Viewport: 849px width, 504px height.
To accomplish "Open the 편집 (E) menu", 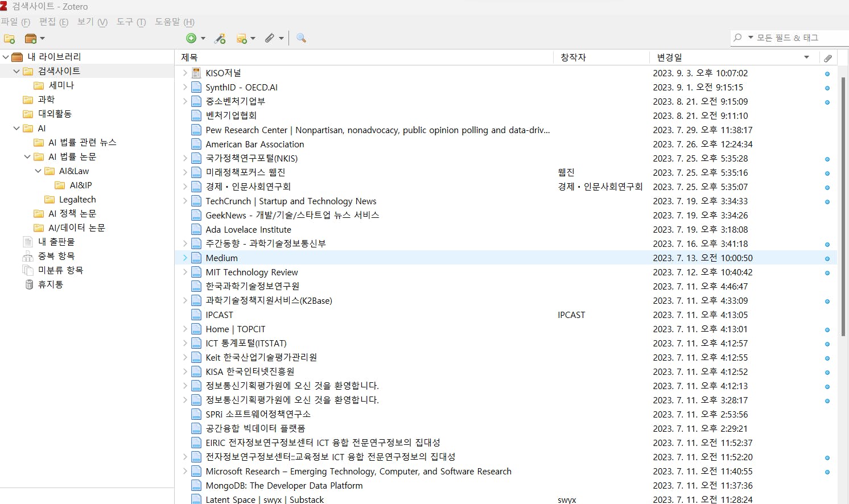I will 53,22.
